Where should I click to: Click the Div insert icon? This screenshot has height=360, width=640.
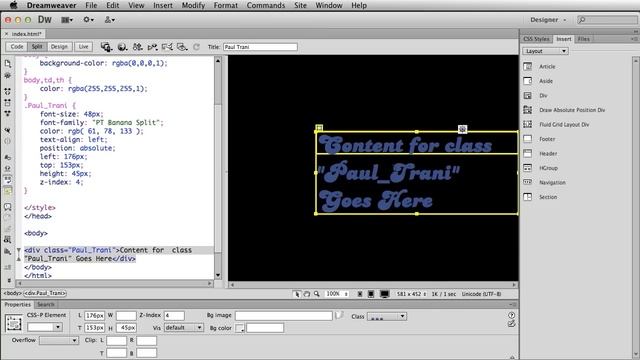pyautogui.click(x=528, y=96)
